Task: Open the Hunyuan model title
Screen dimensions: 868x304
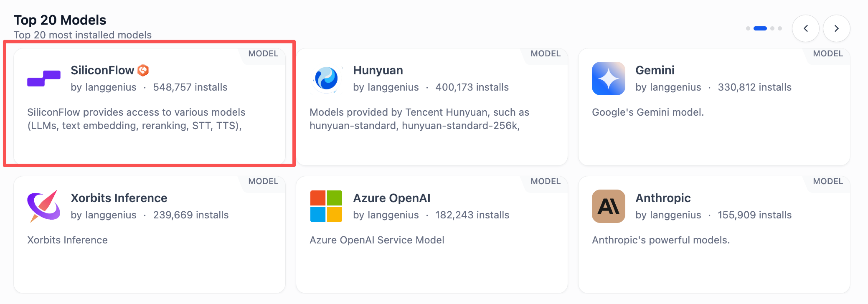Action: click(x=378, y=70)
